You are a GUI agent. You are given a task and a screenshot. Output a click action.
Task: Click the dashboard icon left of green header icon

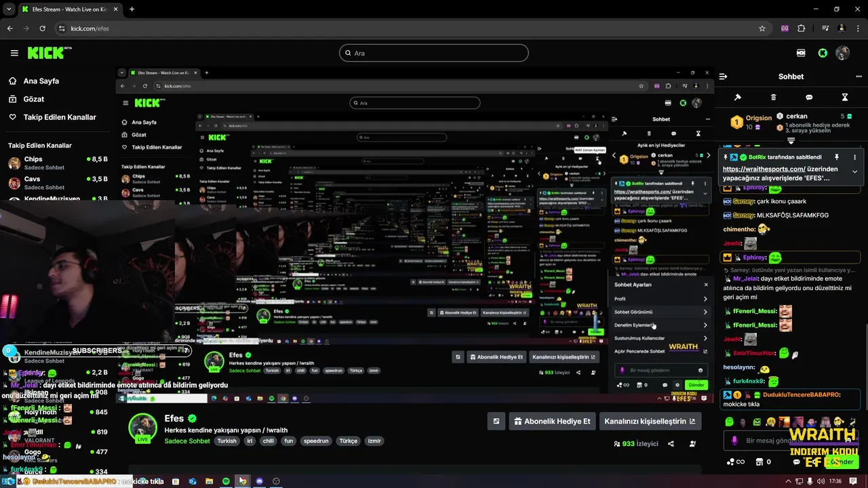pyautogui.click(x=801, y=53)
